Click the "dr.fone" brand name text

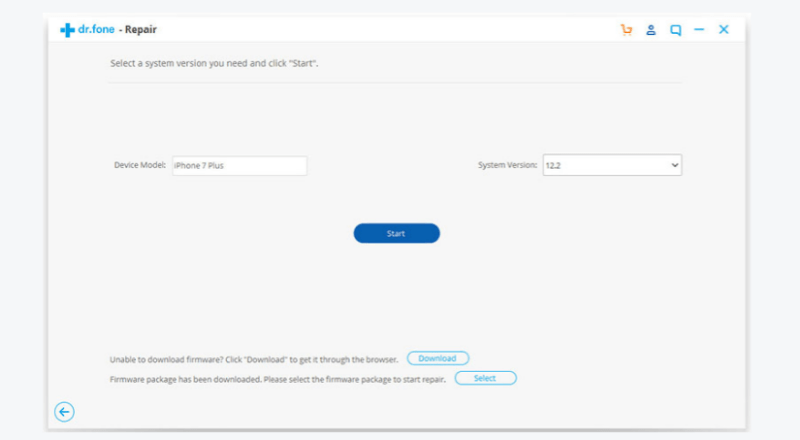point(96,30)
